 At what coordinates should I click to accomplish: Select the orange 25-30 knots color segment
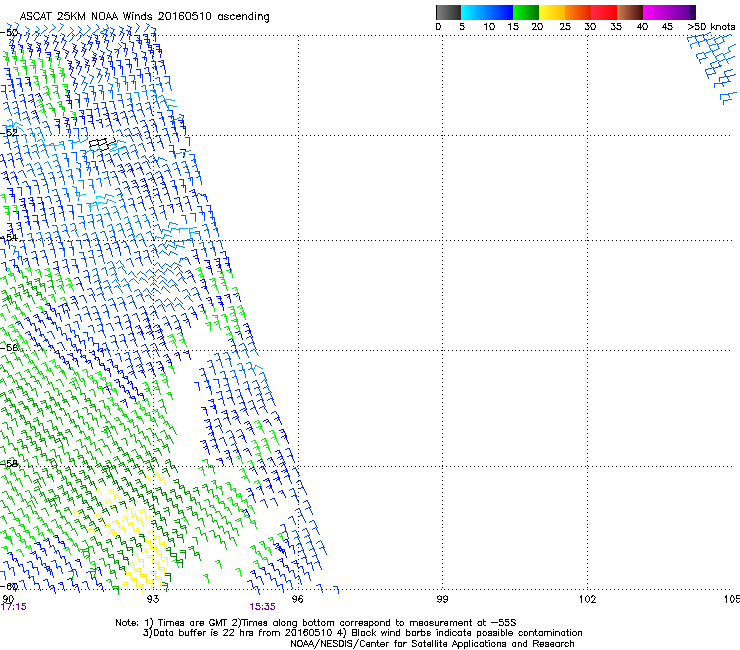point(578,12)
